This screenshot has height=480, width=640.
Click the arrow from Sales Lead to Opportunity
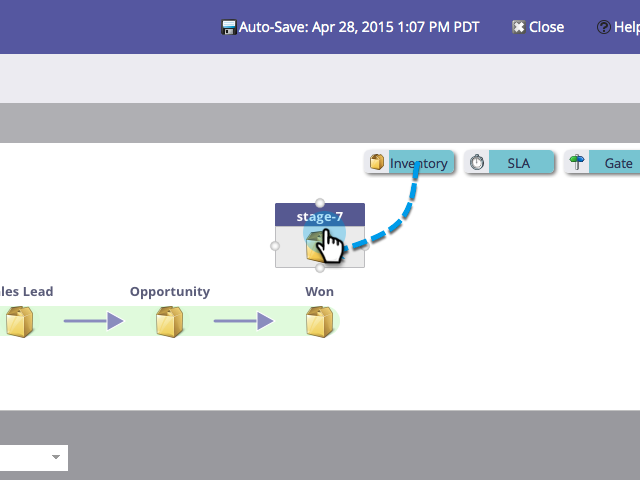click(x=93, y=321)
